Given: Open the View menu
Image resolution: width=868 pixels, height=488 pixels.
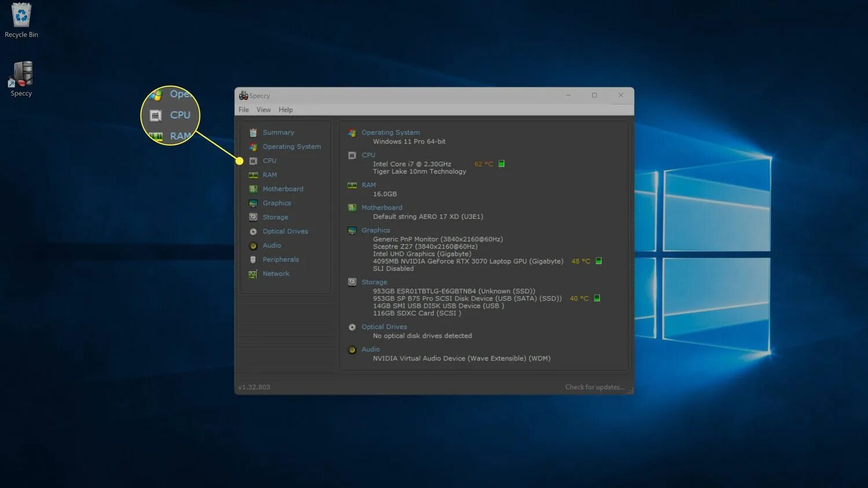Looking at the screenshot, I should [263, 110].
